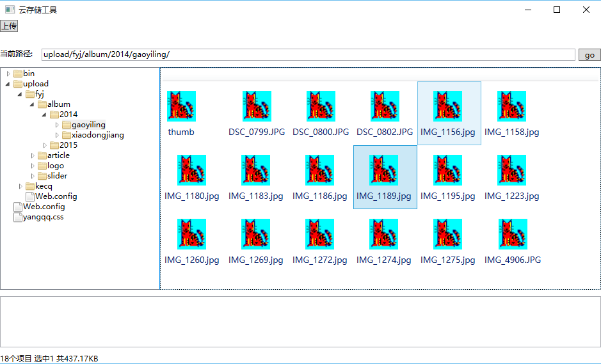Expand the gaoyiling folder arrow
The height and width of the screenshot is (364, 601).
[x=57, y=125]
